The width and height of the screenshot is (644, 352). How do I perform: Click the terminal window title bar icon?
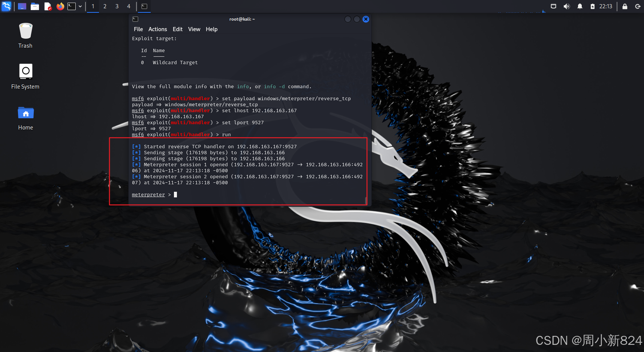(135, 19)
